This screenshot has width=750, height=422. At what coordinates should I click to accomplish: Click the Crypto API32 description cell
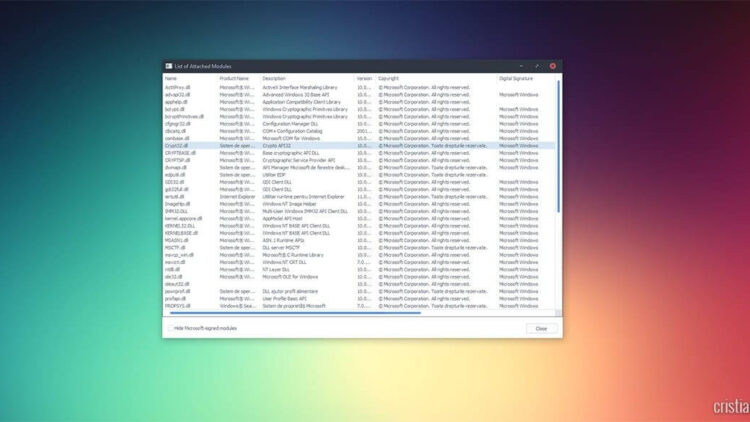point(276,145)
